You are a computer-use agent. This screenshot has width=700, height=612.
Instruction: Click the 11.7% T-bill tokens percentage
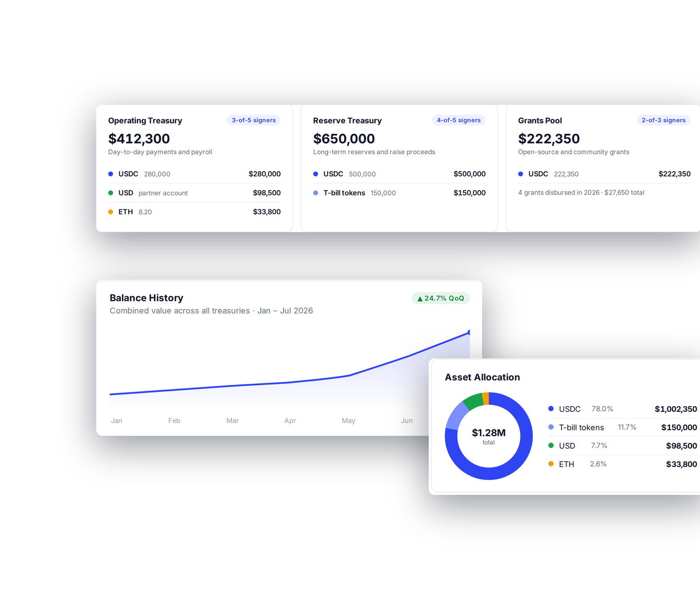point(627,427)
